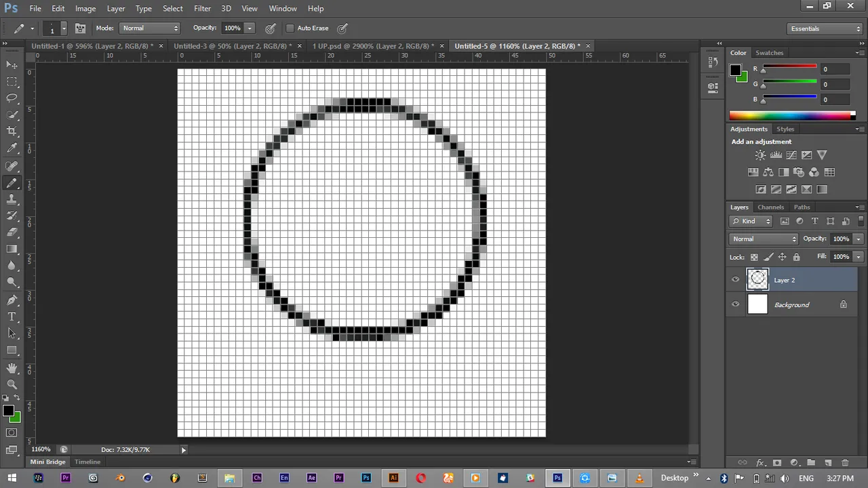Toggle the brush panel icon in options bar
Screen dimensions: 868x488
[x=80, y=28]
